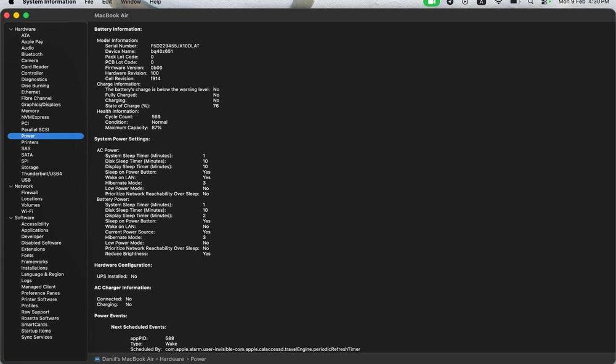Select Apple Pay in the sidebar
This screenshot has height=364, width=616.
pyautogui.click(x=32, y=42)
